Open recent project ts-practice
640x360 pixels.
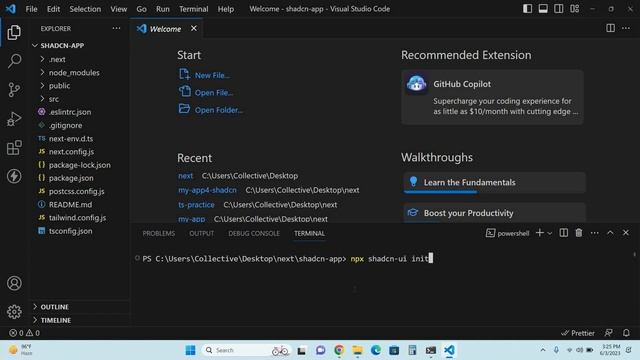196,204
